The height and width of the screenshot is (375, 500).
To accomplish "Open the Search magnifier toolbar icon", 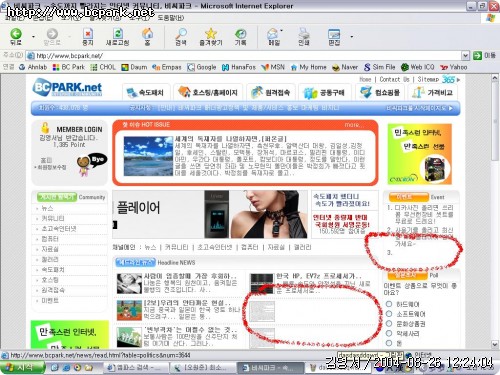I will click(181, 36).
